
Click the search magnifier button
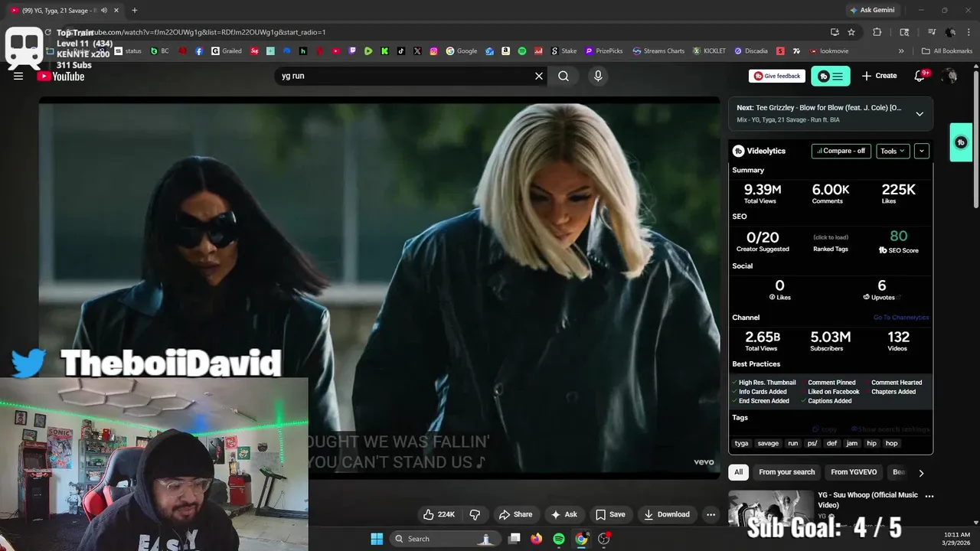[x=563, y=76]
